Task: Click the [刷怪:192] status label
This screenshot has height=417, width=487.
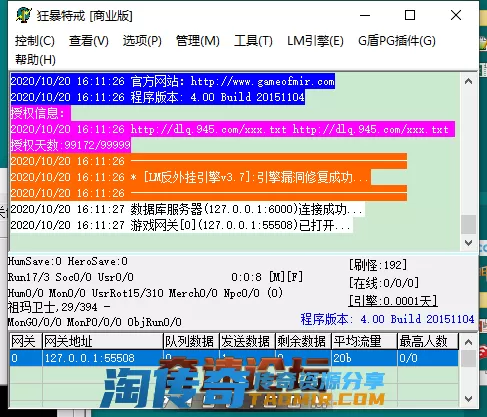Action: click(378, 265)
